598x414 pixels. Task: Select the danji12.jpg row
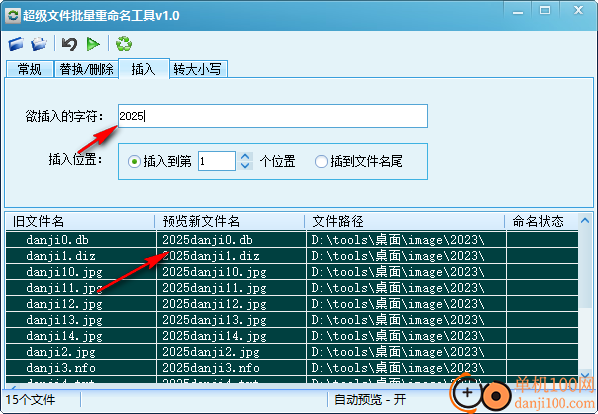[x=292, y=304]
